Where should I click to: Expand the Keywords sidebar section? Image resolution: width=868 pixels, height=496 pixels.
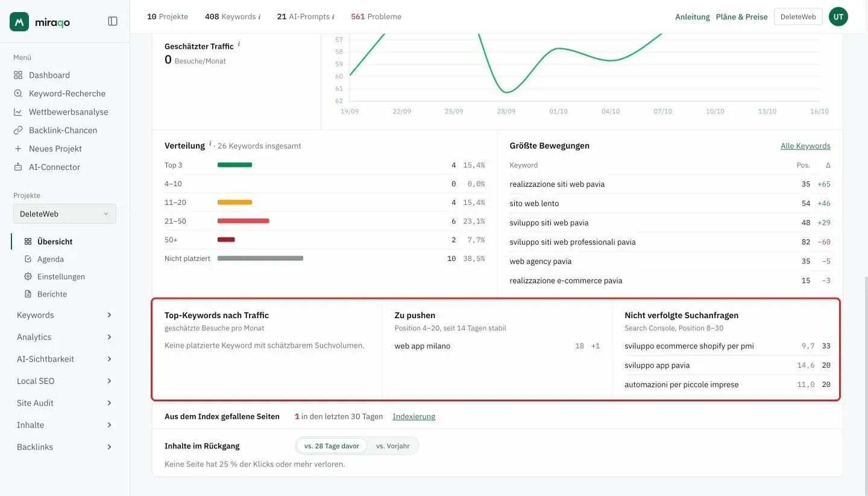(64, 315)
